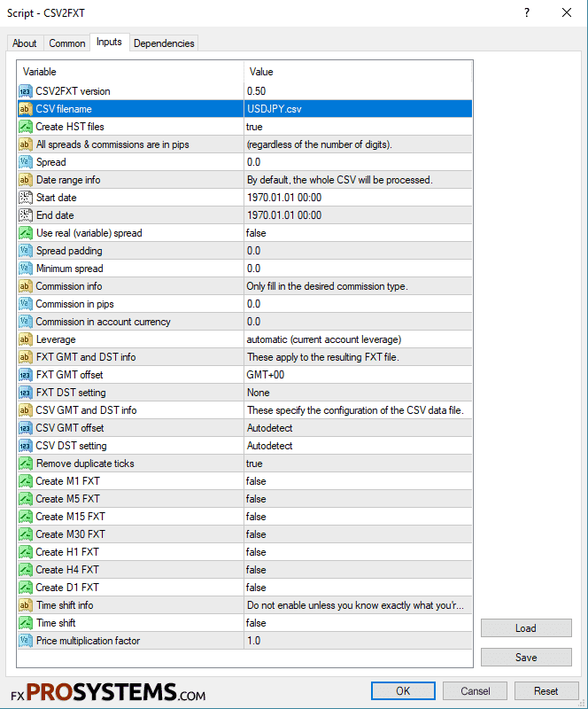Toggle Use real (variable) spread false value
This screenshot has width=588, height=709.
[x=358, y=233]
